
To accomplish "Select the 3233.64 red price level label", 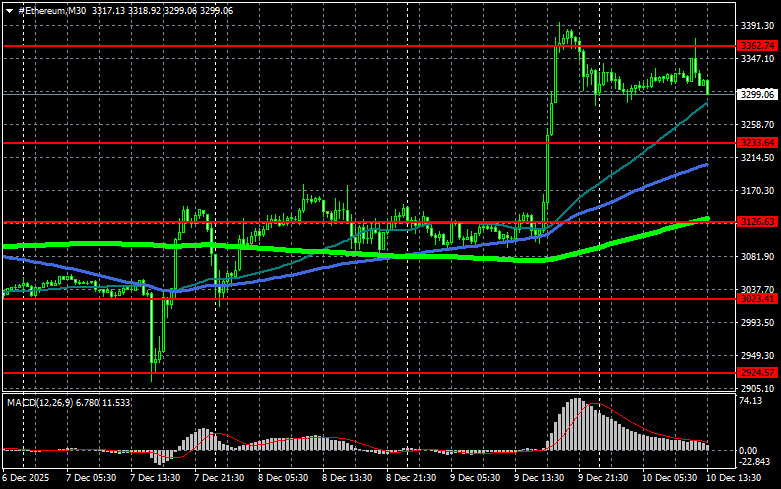I will pyautogui.click(x=757, y=143).
